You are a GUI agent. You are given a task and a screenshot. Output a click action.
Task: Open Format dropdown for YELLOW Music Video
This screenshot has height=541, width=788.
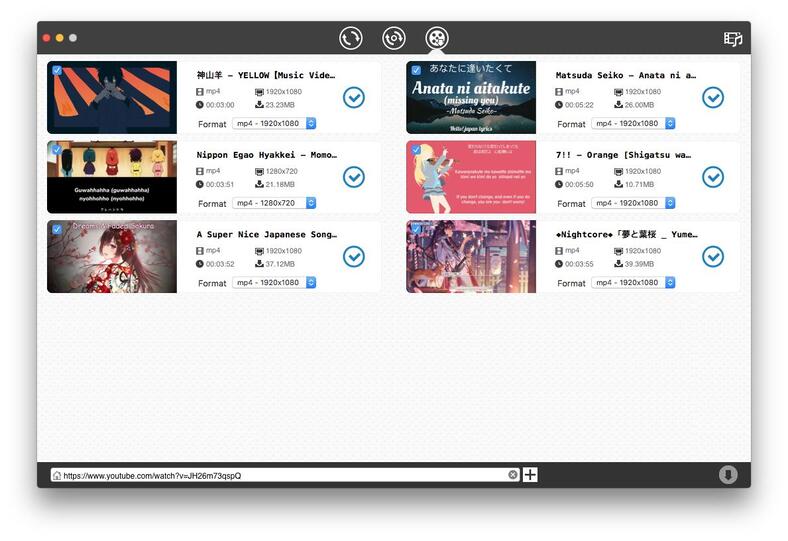coord(274,123)
